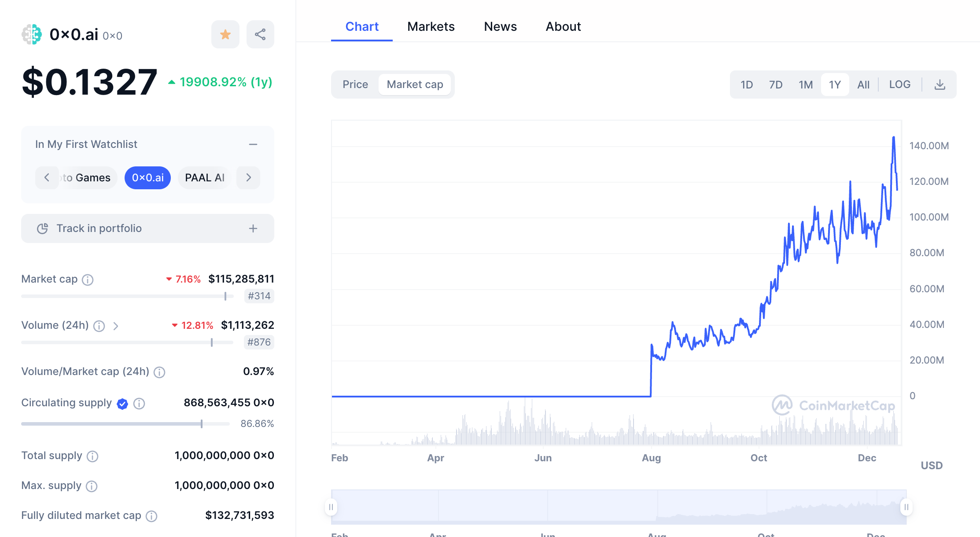Add coin using Track in portfolio plus
The height and width of the screenshot is (537, 980).
[x=253, y=228]
